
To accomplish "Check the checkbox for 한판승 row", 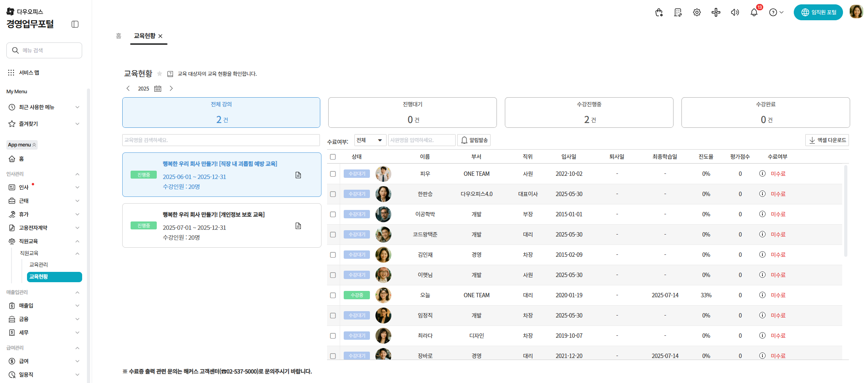I will click(333, 194).
